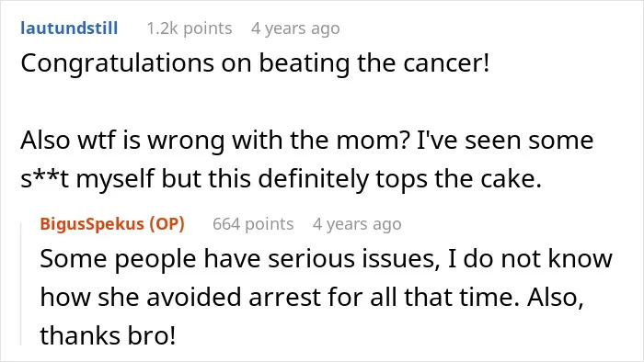The height and width of the screenshot is (362, 644).
Task: Click the censored word 's**t'
Action: (45, 179)
